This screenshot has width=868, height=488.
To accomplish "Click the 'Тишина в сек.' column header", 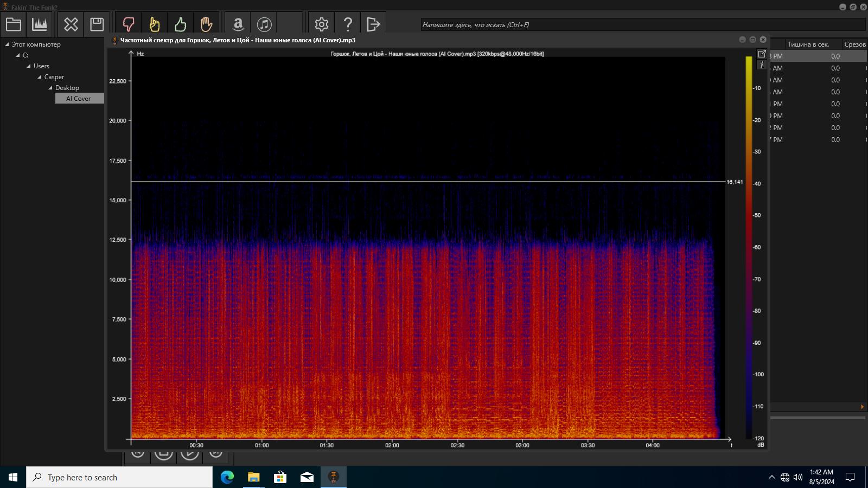I will click(808, 44).
